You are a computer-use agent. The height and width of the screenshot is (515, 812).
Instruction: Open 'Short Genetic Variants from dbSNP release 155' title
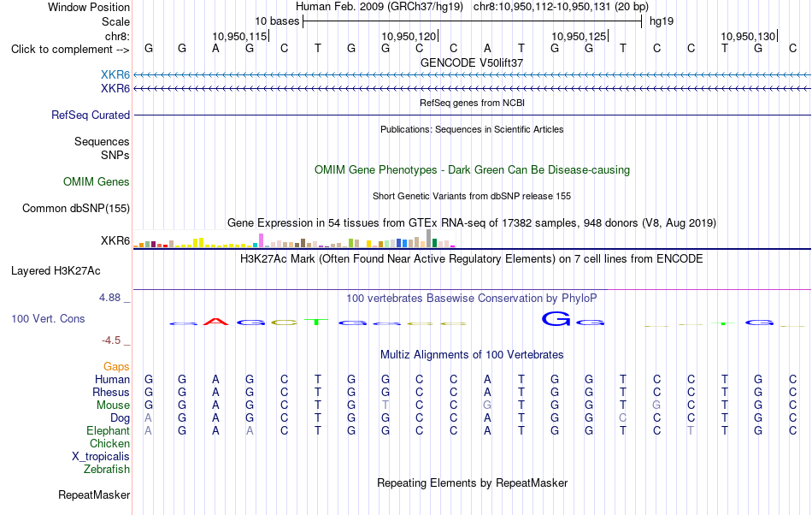pyautogui.click(x=472, y=197)
